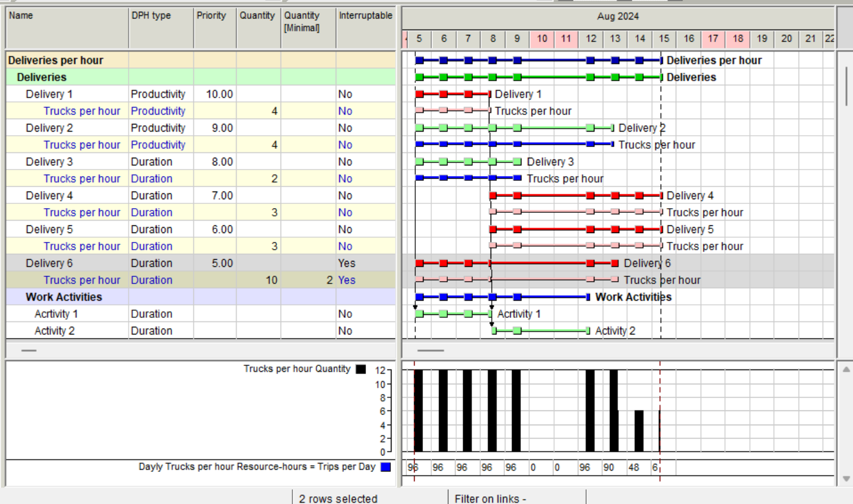Select the Delivery 2 row name
The width and height of the screenshot is (853, 504).
pyautogui.click(x=49, y=128)
